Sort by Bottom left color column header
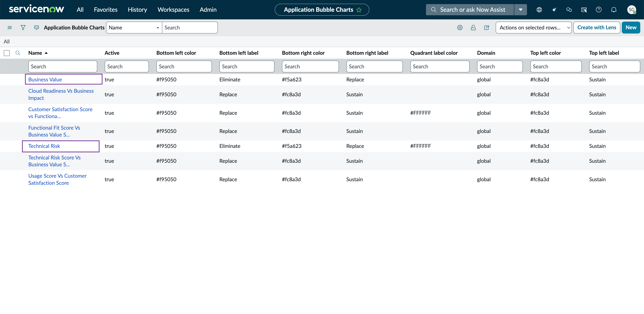 (x=176, y=53)
